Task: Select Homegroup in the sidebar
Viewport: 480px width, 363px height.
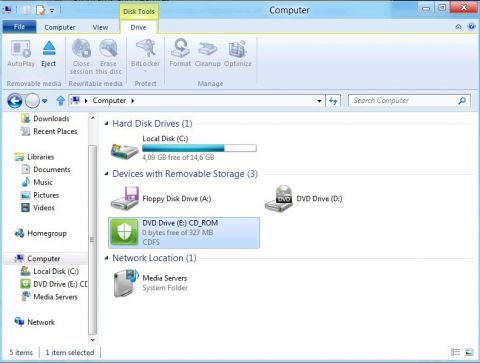Action: pyautogui.click(x=40, y=233)
